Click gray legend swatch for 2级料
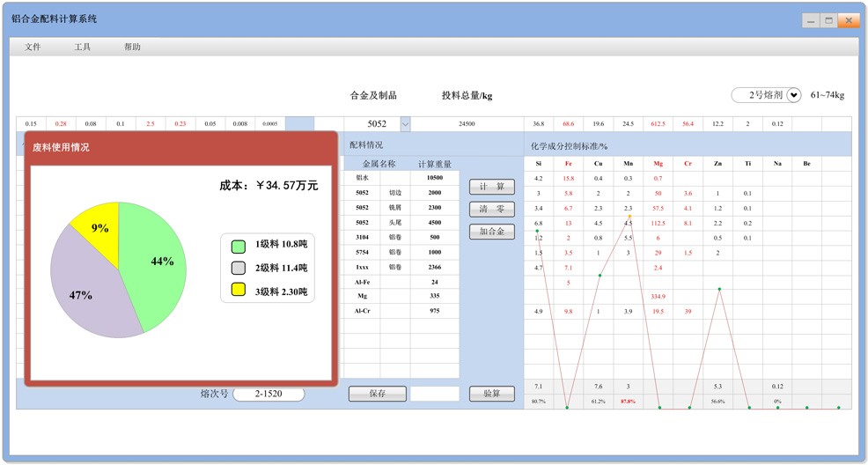The width and height of the screenshot is (868, 465). (238, 269)
